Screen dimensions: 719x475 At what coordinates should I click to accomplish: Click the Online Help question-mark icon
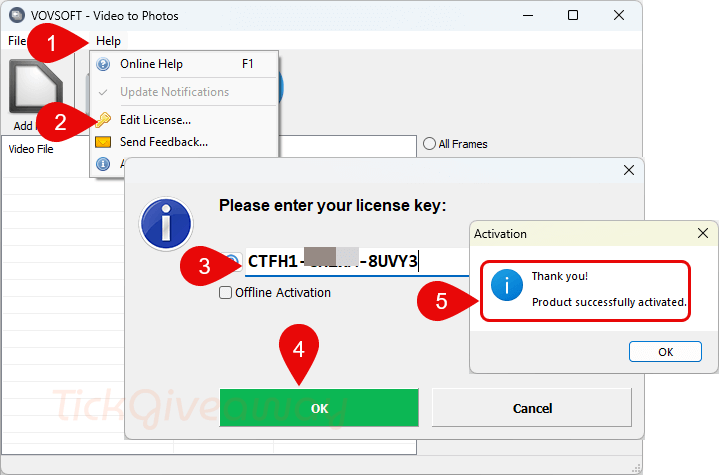coord(103,64)
